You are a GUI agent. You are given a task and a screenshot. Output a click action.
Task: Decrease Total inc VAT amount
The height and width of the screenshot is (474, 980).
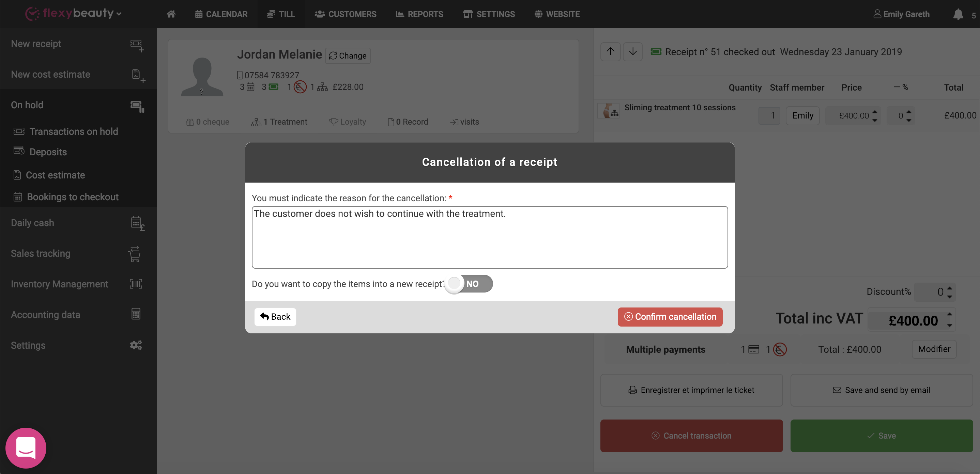click(949, 326)
